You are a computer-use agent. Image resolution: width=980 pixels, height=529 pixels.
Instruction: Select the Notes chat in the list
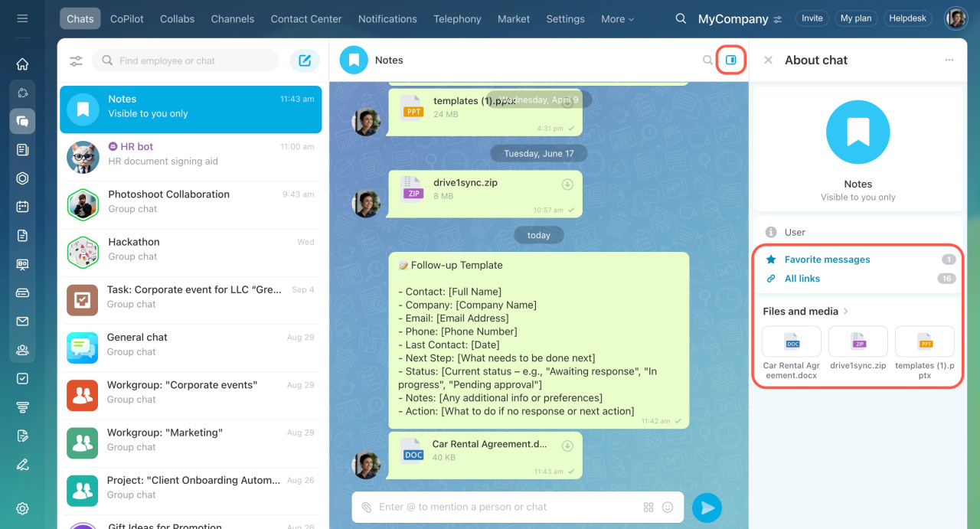tap(191, 109)
